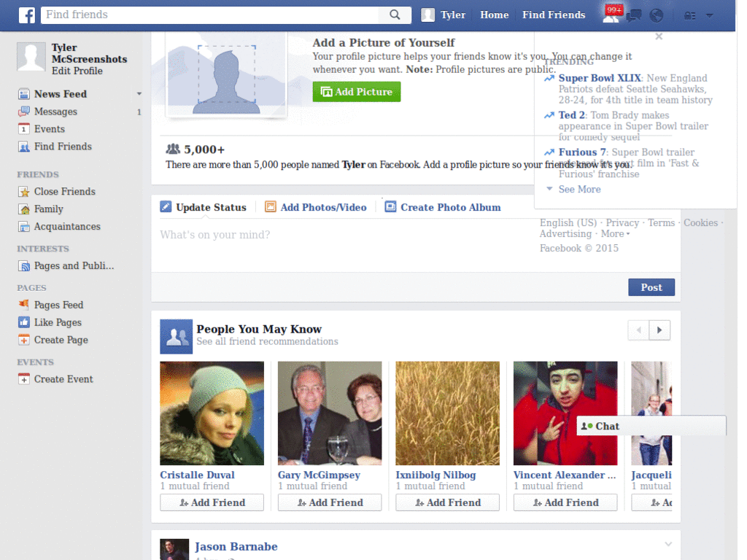This screenshot has height=560, width=747.
Task: Click the Post button
Action: pyautogui.click(x=651, y=287)
